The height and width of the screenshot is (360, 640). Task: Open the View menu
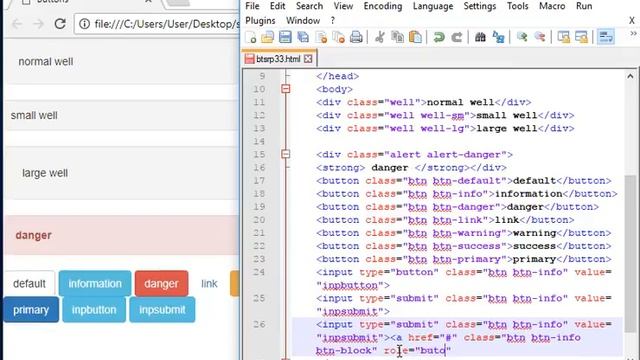pos(343,6)
